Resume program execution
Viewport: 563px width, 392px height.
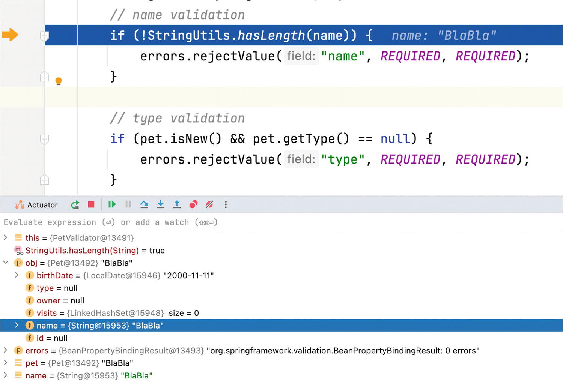click(112, 204)
